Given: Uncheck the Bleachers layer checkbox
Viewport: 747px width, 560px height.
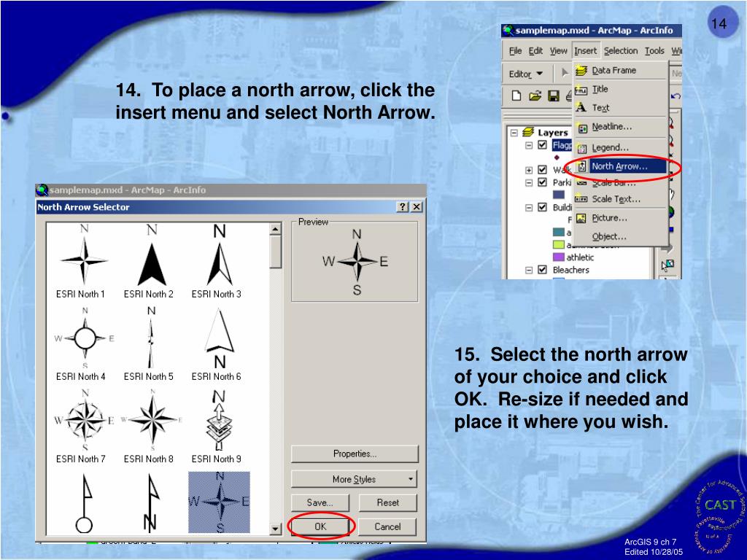Looking at the screenshot, I should coord(542,270).
